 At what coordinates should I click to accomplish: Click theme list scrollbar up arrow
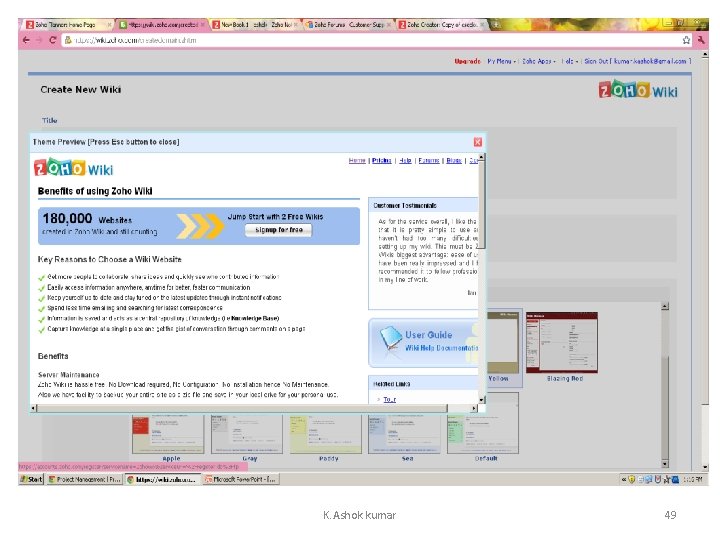(665, 306)
